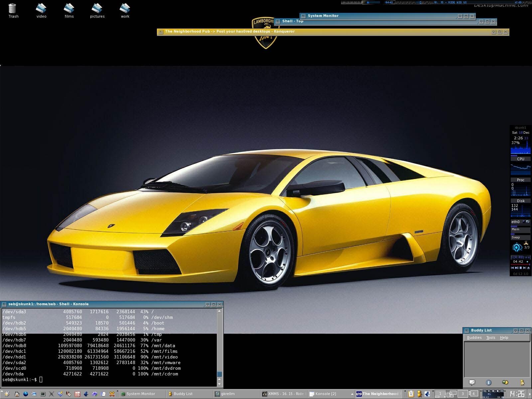Click previous track in gkrellm XMMS plugin

coord(512,268)
